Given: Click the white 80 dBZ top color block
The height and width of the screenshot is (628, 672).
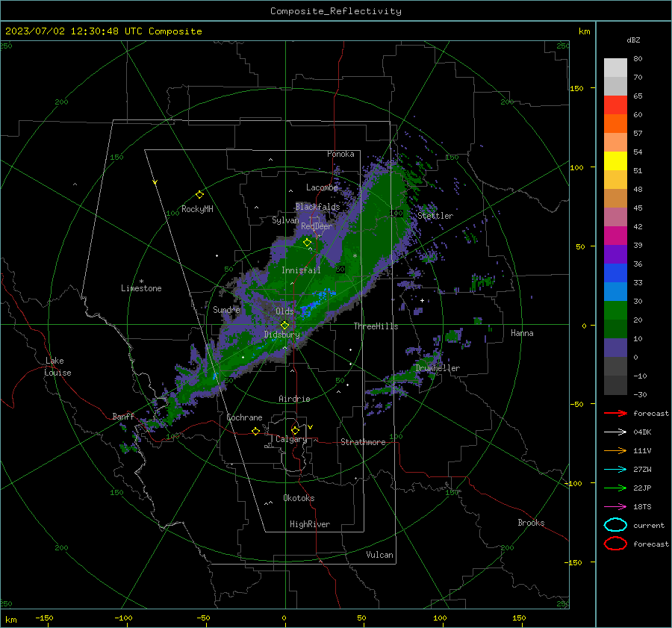Looking at the screenshot, I should [x=615, y=68].
